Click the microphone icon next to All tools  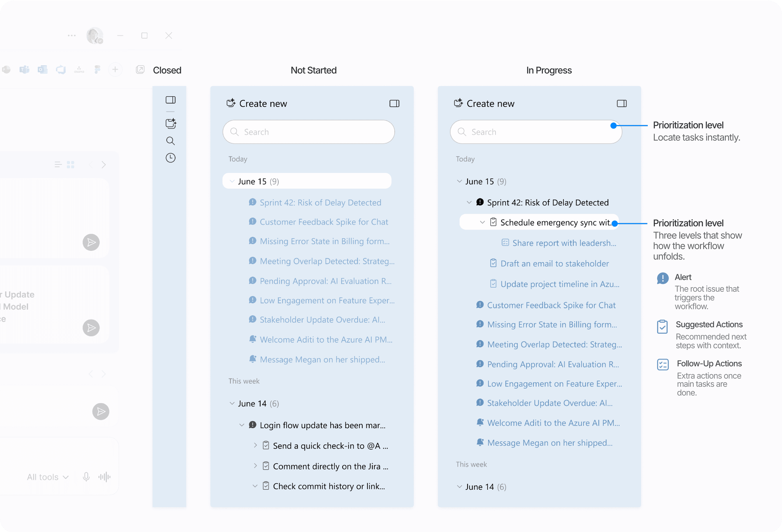coord(86,477)
